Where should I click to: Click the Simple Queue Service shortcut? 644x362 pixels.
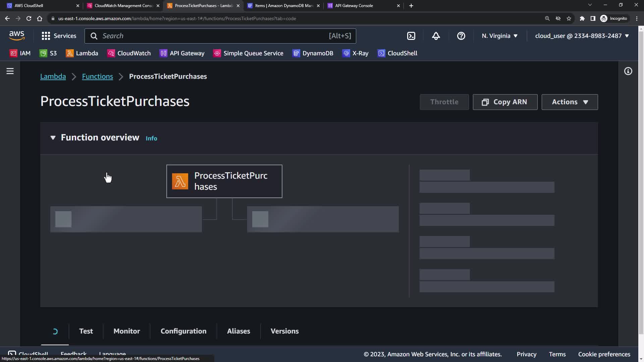click(248, 53)
